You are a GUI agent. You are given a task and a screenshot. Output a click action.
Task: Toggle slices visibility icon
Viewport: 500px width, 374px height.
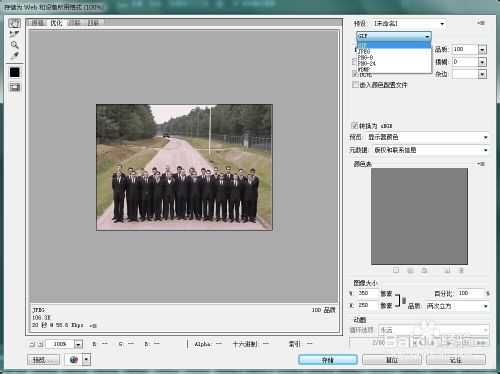[15, 87]
